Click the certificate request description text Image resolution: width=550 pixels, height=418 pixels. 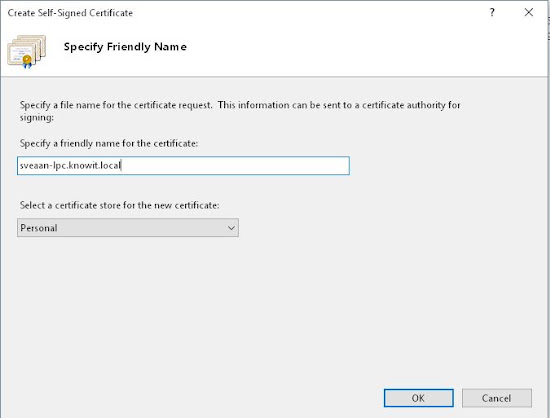point(240,111)
